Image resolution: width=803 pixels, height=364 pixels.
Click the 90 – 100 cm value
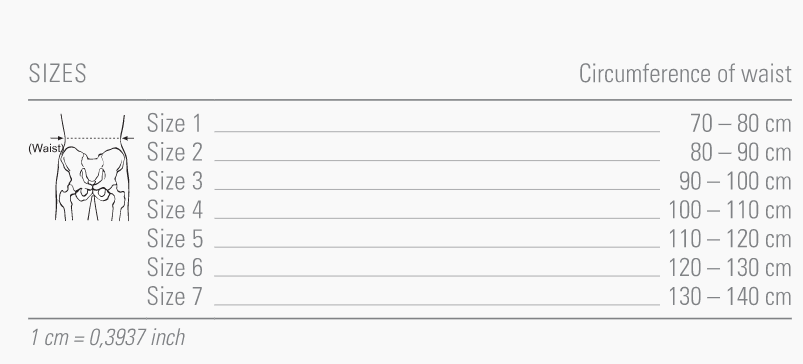735,182
